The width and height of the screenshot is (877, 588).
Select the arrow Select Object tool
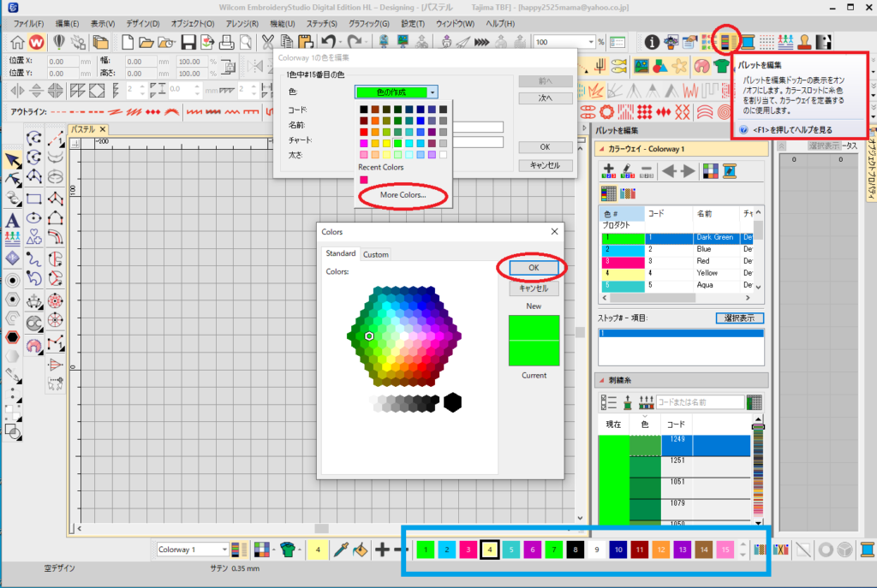(x=12, y=161)
